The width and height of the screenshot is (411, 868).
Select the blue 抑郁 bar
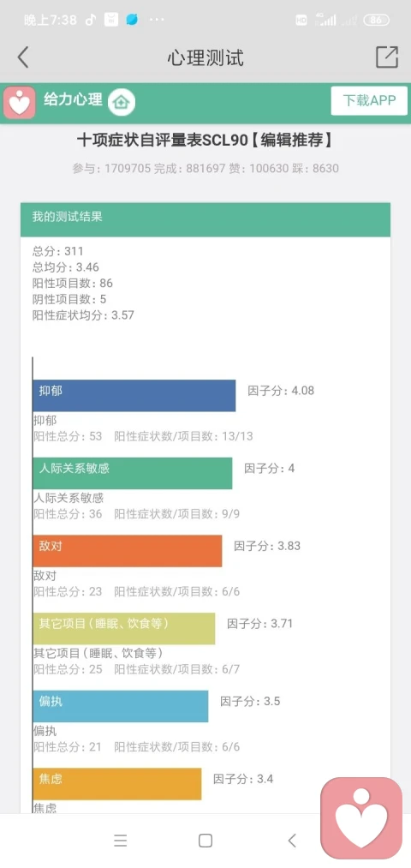coord(134,395)
